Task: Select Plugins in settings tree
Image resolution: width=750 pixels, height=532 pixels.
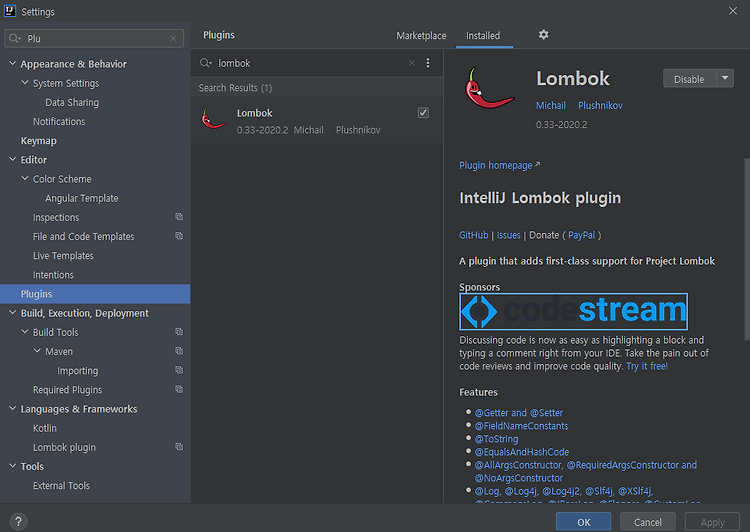Action: [x=95, y=294]
